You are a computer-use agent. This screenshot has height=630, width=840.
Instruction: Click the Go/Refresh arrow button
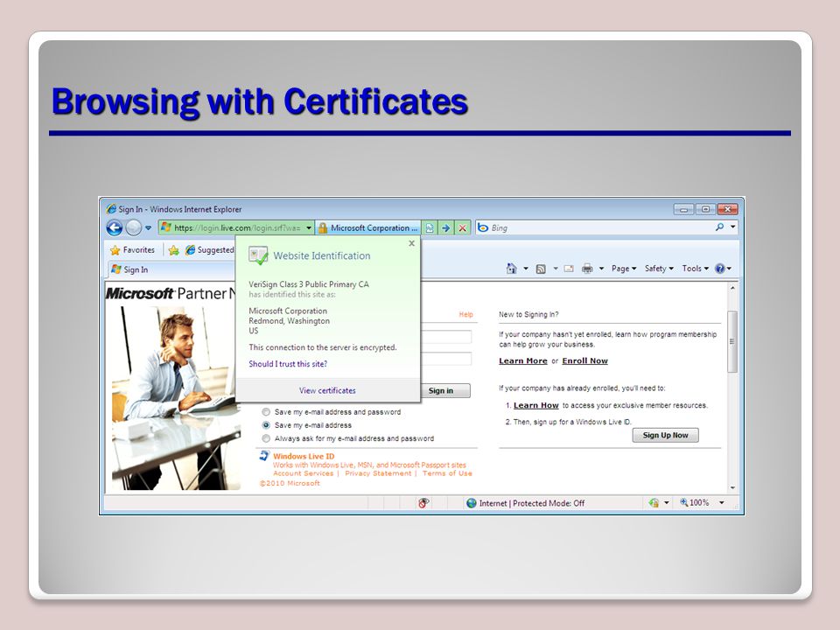445,227
